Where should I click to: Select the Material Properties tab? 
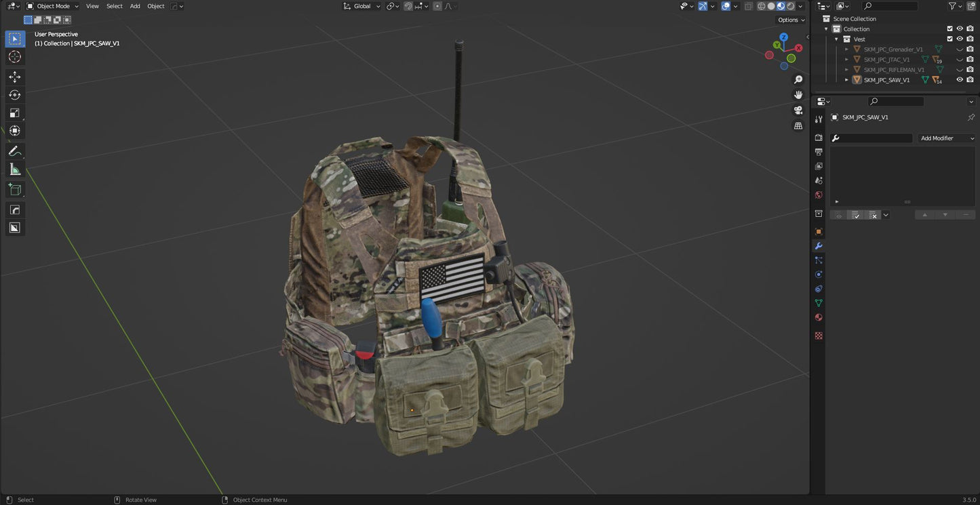click(818, 317)
